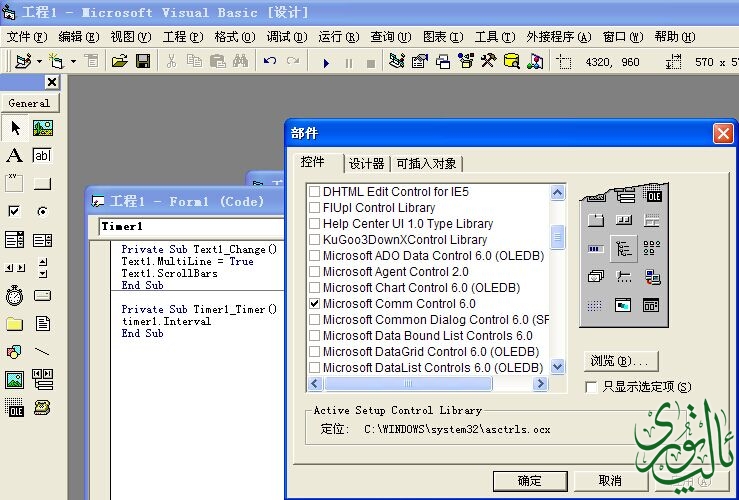739x500 pixels.
Task: Select the CommandButton tool
Action: click(43, 183)
